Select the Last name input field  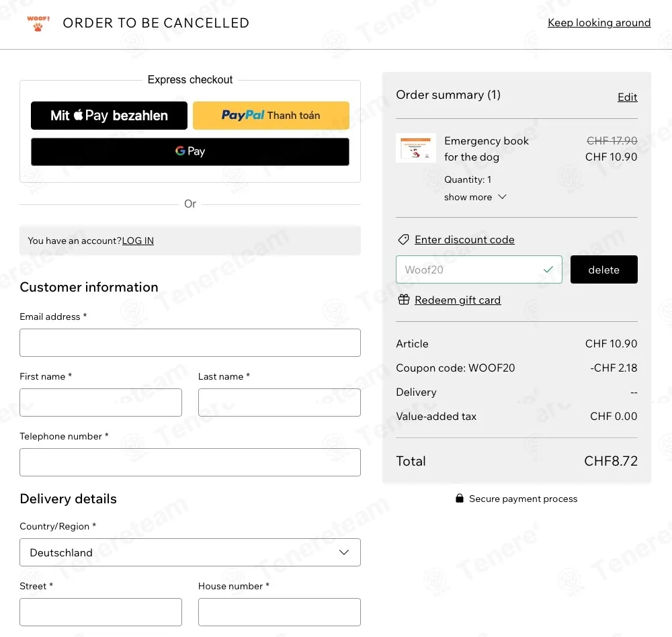(x=279, y=402)
